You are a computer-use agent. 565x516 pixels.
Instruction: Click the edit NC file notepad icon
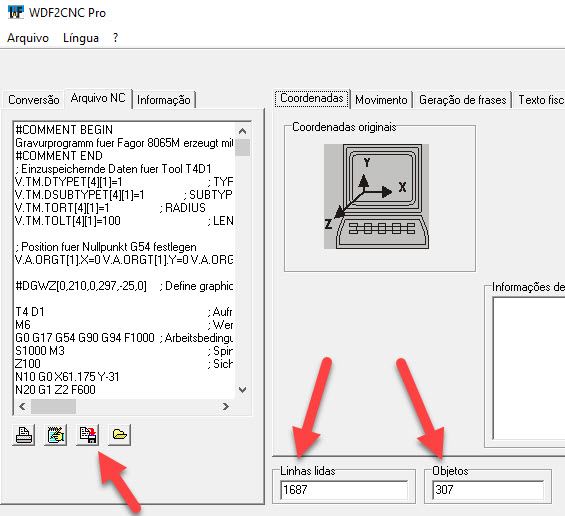pos(55,435)
